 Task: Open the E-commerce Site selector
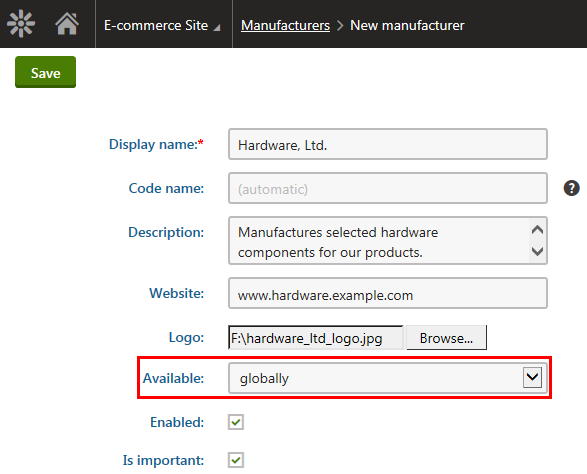point(162,25)
